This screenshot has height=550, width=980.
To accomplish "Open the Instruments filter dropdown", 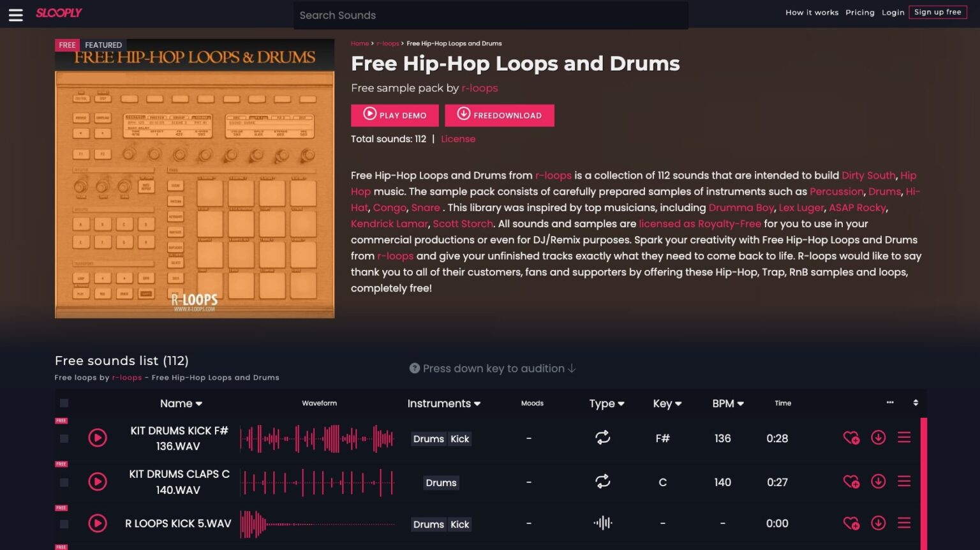I will 443,403.
